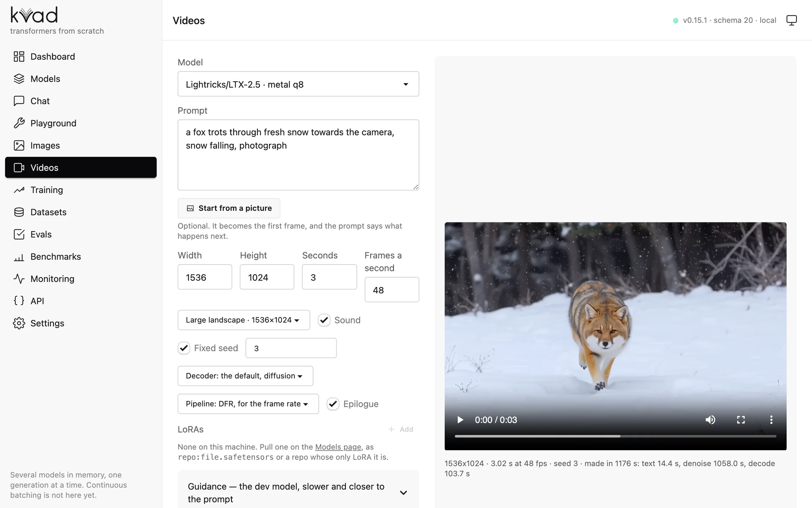Open the Model dropdown Lightricks/LTX-2.5
This screenshot has height=508, width=812.
coord(298,84)
